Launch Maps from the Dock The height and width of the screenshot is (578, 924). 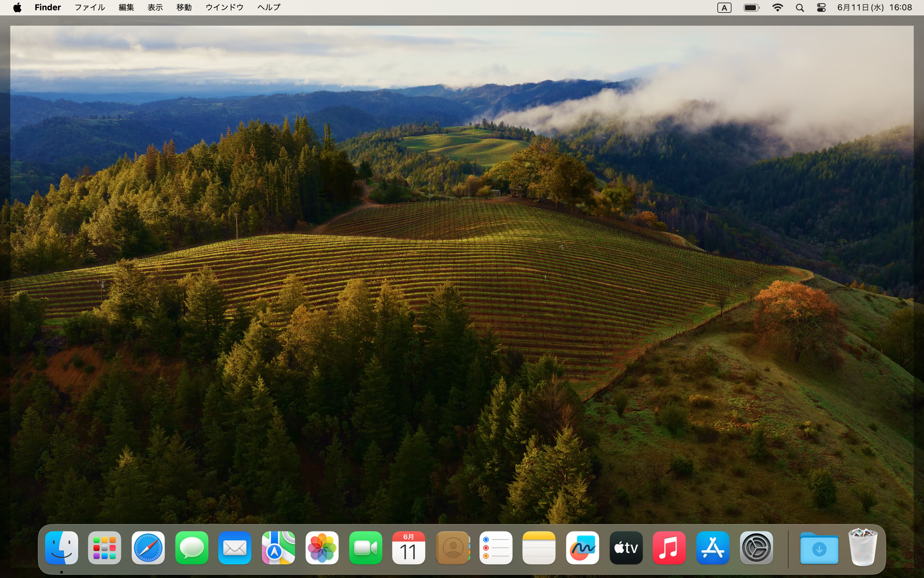(x=278, y=548)
